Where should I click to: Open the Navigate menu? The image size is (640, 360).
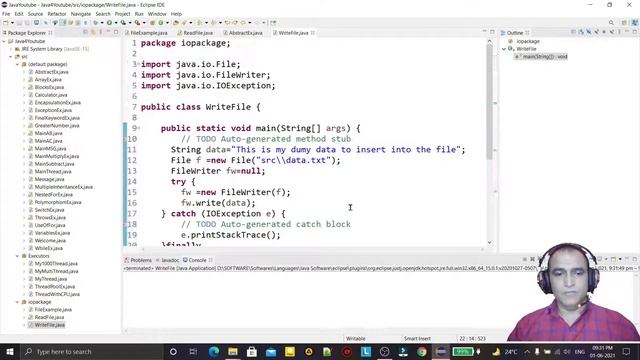pos(81,14)
